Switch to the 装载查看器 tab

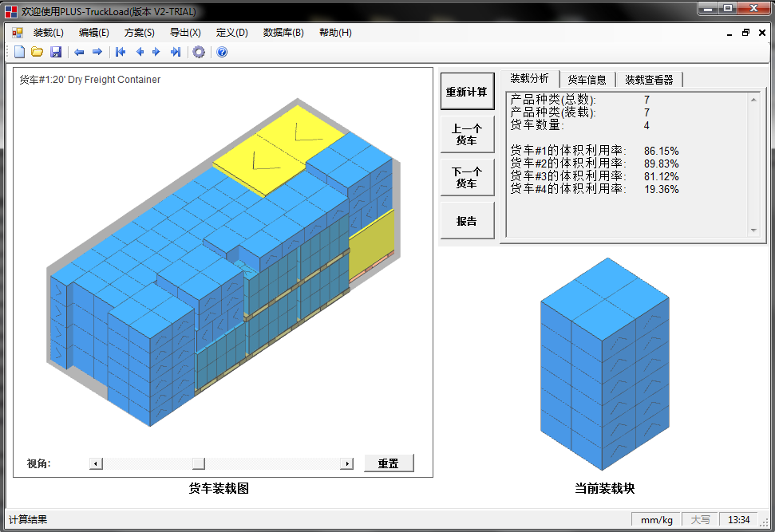pyautogui.click(x=650, y=79)
